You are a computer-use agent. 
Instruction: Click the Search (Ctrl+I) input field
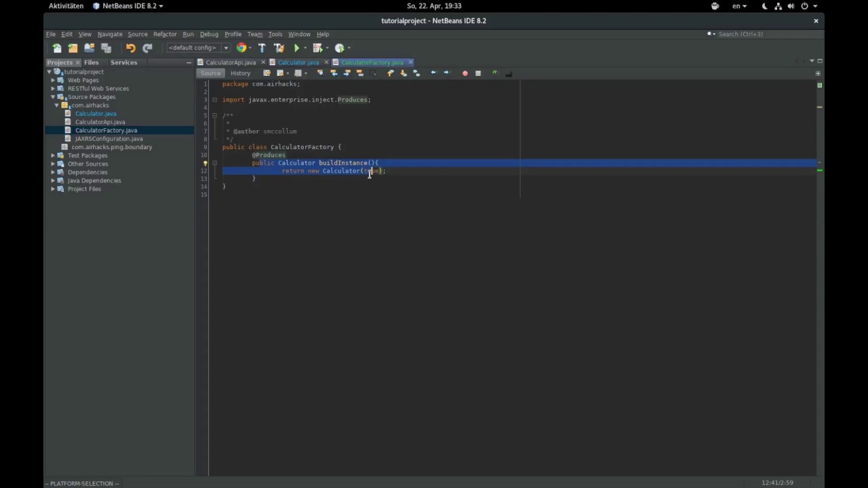(770, 34)
